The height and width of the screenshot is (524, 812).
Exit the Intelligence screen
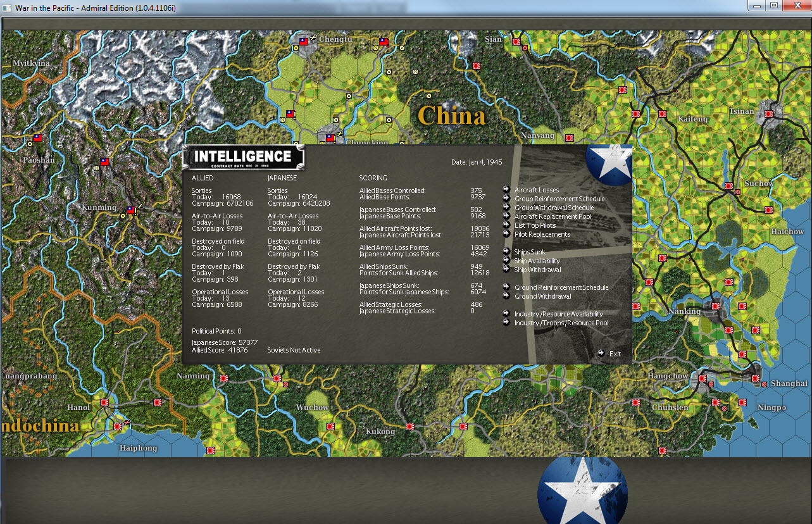click(x=615, y=354)
